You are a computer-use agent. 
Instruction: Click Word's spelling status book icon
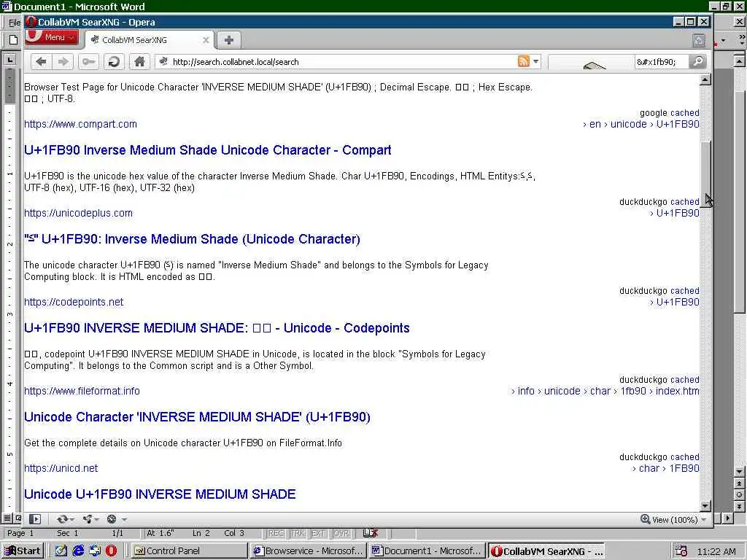pyautogui.click(x=370, y=533)
